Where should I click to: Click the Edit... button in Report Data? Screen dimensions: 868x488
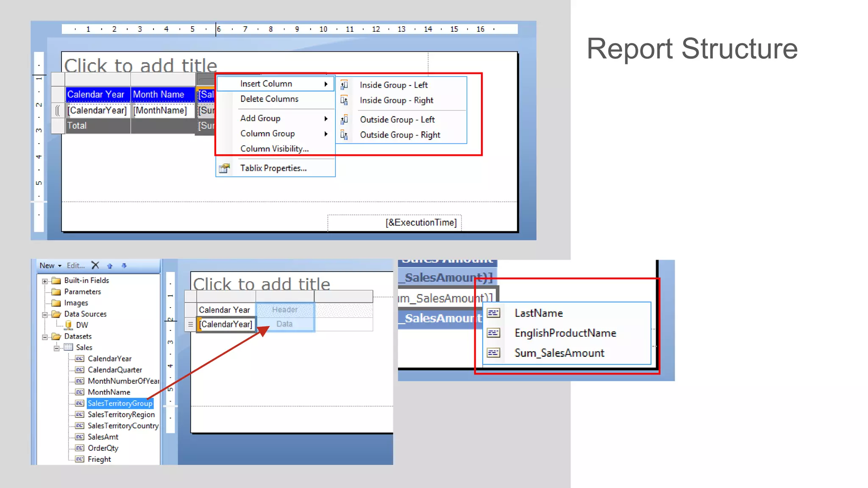(76, 266)
